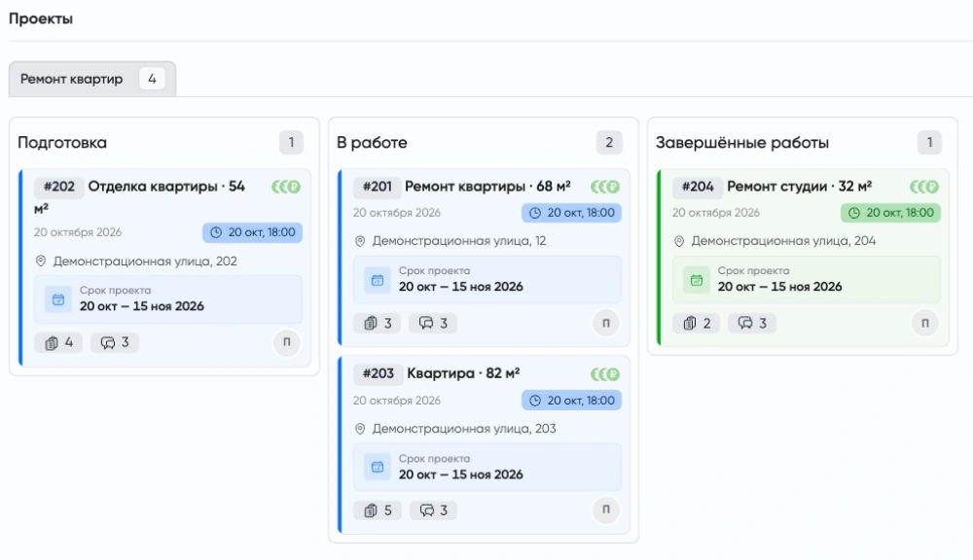The image size is (973, 560).
Task: Click the project term dates on card #202
Action: pyautogui.click(x=141, y=306)
